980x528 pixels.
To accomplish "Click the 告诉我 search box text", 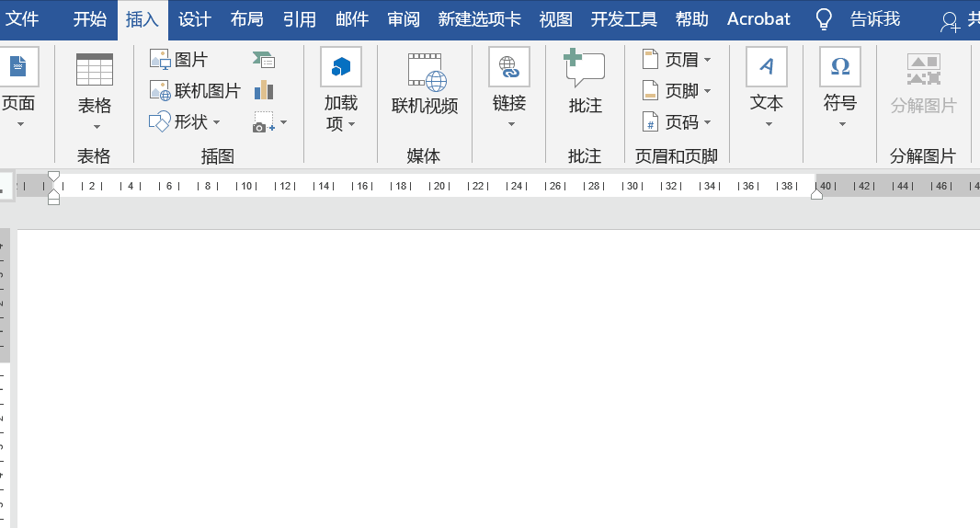I will tap(875, 19).
